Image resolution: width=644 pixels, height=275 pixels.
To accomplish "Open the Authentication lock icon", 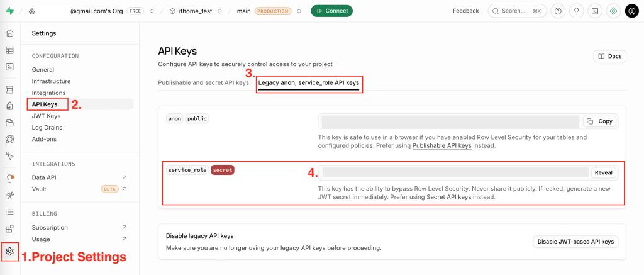I will pyautogui.click(x=10, y=106).
